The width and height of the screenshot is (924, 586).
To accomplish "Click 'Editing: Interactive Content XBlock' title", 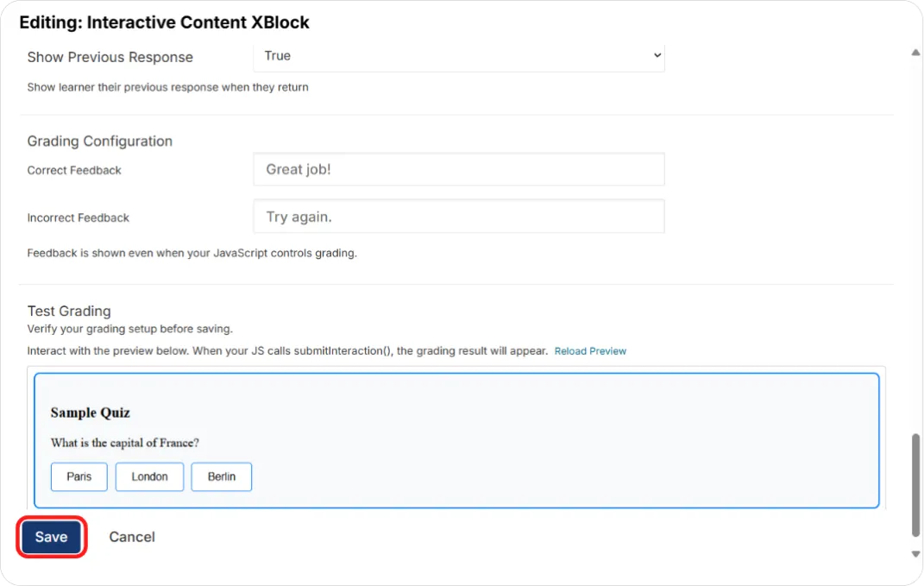I will [x=165, y=22].
